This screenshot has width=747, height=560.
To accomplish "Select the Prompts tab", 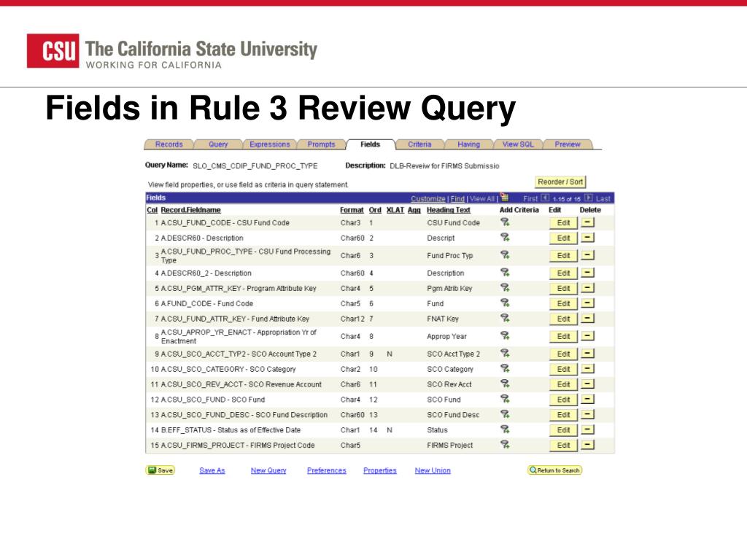I will [321, 144].
